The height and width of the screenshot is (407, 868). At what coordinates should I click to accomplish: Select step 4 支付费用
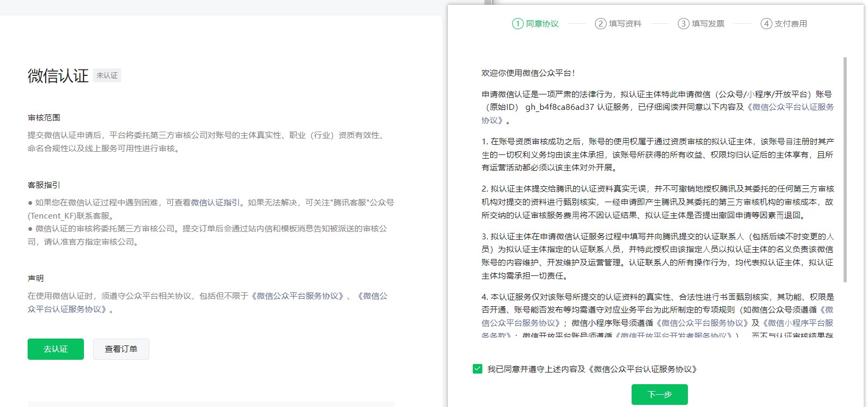[x=784, y=23]
